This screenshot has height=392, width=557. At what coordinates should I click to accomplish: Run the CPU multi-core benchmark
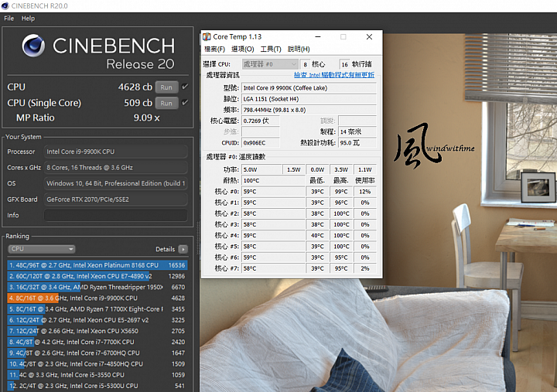(166, 87)
